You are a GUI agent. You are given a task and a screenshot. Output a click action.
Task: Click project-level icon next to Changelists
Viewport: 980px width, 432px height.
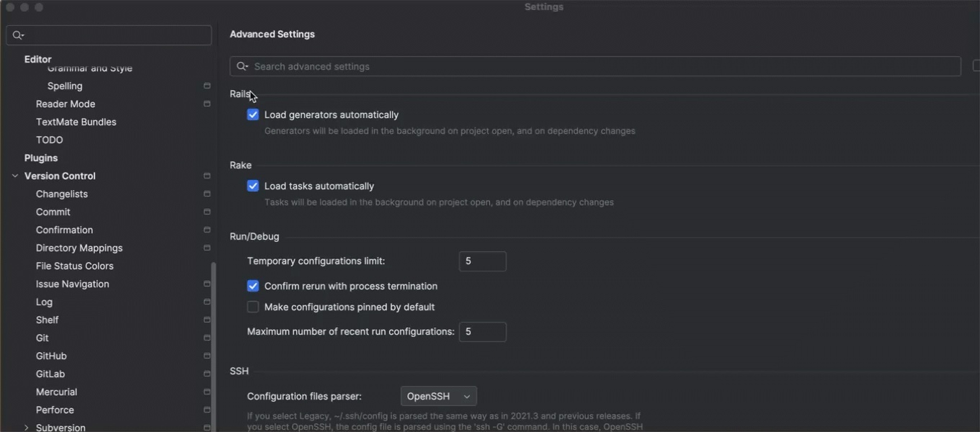(x=207, y=194)
